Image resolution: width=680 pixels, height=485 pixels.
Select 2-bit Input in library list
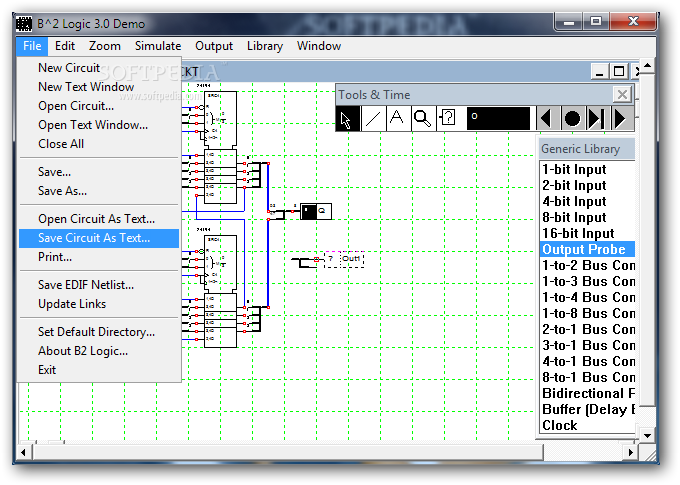tap(587, 185)
